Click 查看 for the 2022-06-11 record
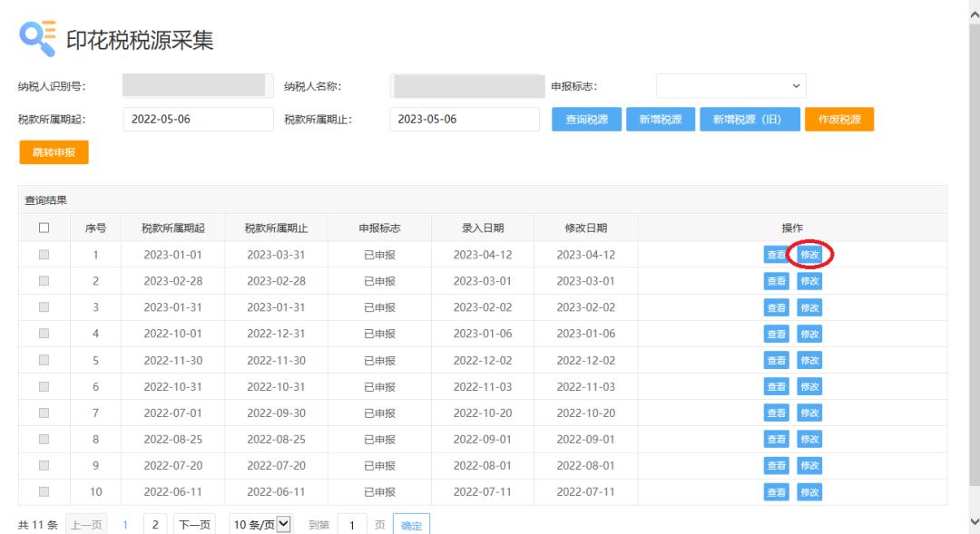The image size is (980, 534). point(777,492)
